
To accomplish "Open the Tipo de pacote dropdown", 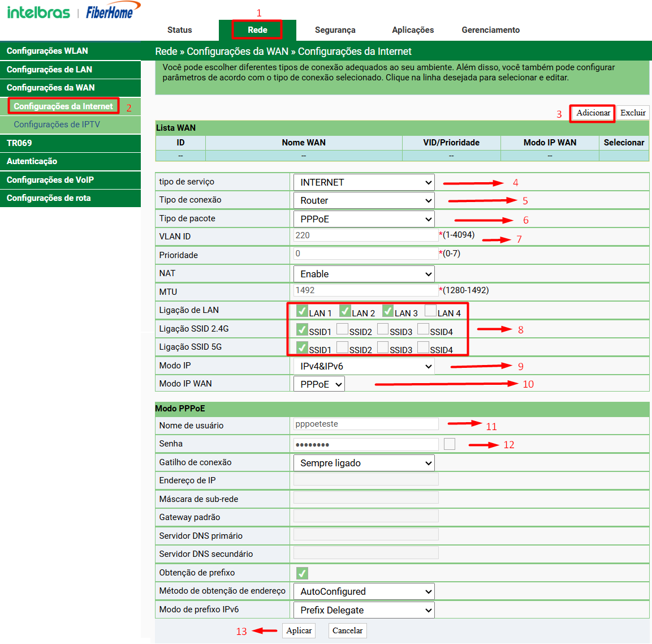I will (364, 219).
